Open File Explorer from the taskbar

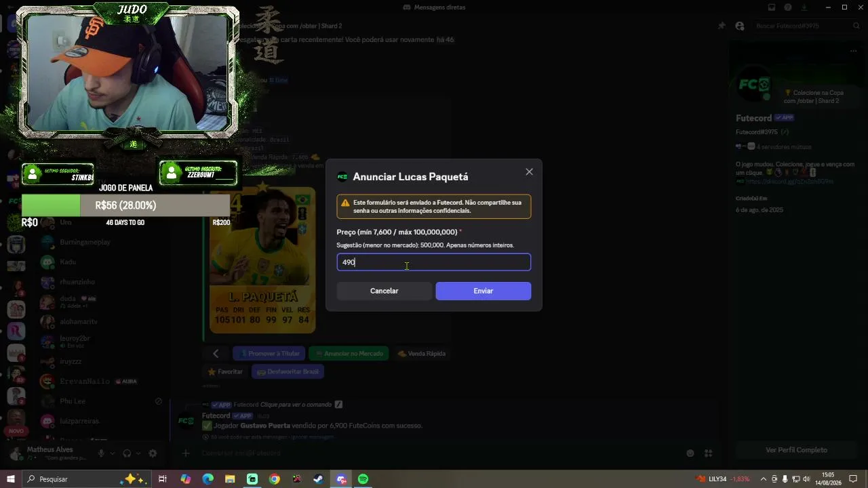pyautogui.click(x=230, y=479)
